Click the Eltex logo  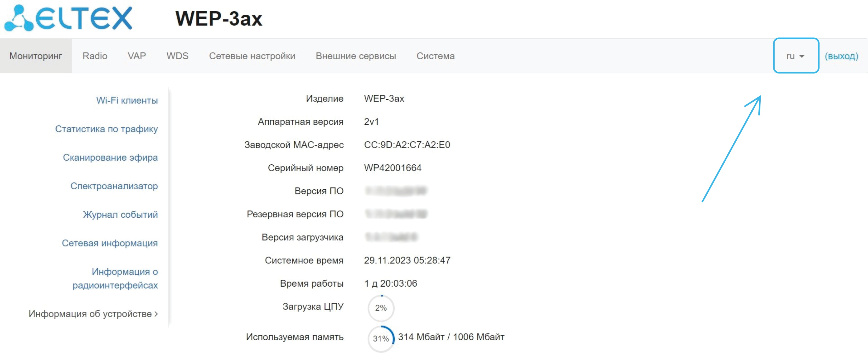(x=68, y=18)
